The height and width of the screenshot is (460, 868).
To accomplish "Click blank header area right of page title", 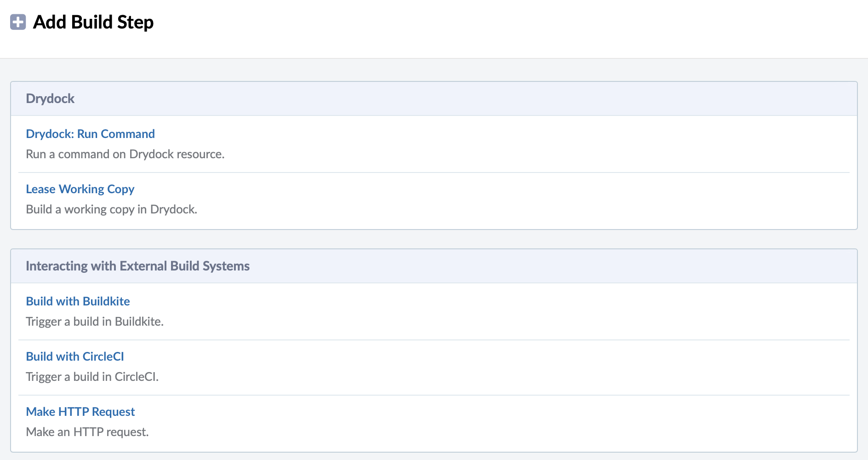I will point(506,22).
